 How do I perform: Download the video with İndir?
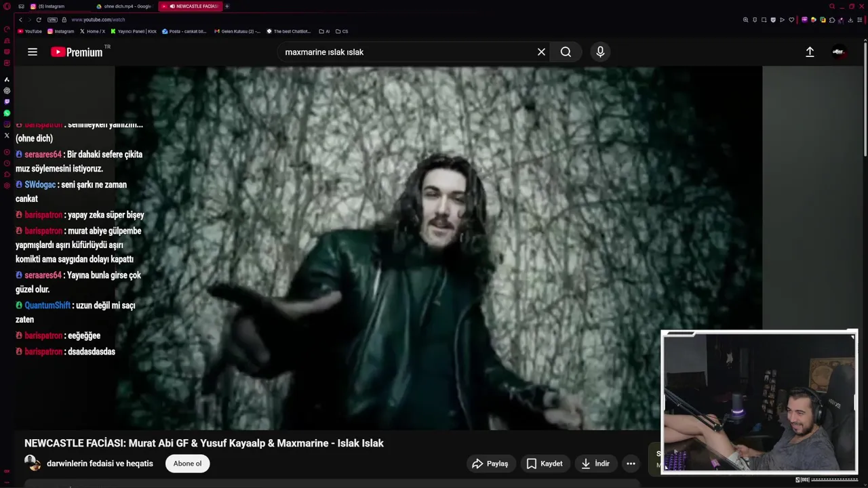click(x=595, y=464)
